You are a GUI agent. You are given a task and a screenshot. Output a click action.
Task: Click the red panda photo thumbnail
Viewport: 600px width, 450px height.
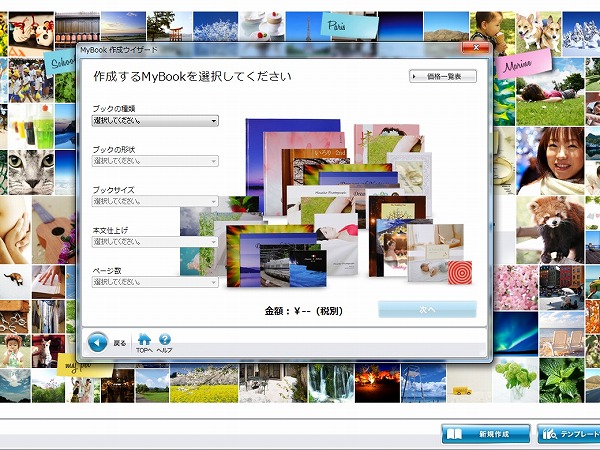coord(550,230)
